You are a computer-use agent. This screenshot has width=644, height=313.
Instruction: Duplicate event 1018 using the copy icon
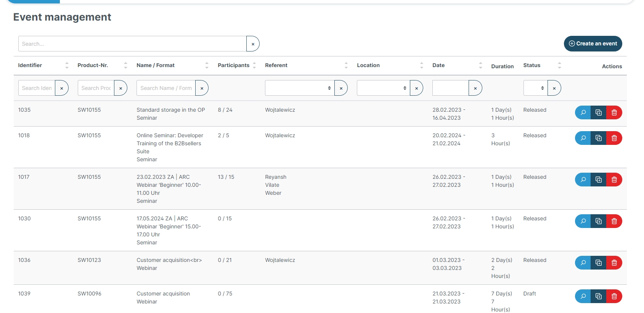pos(598,138)
